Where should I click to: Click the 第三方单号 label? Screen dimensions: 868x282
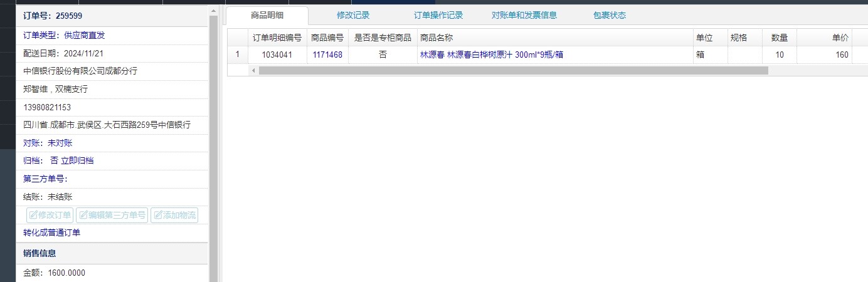45,179
